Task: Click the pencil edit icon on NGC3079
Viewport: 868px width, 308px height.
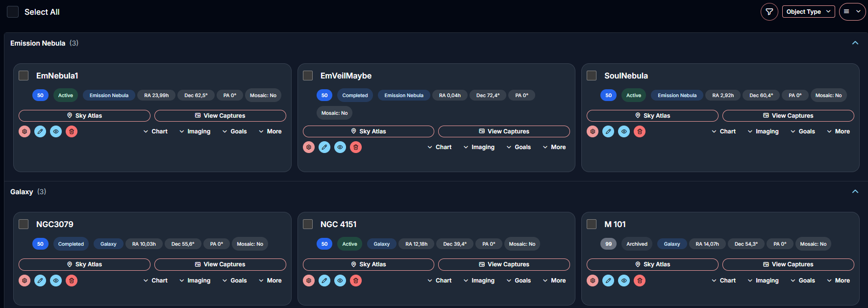Action: (40, 281)
